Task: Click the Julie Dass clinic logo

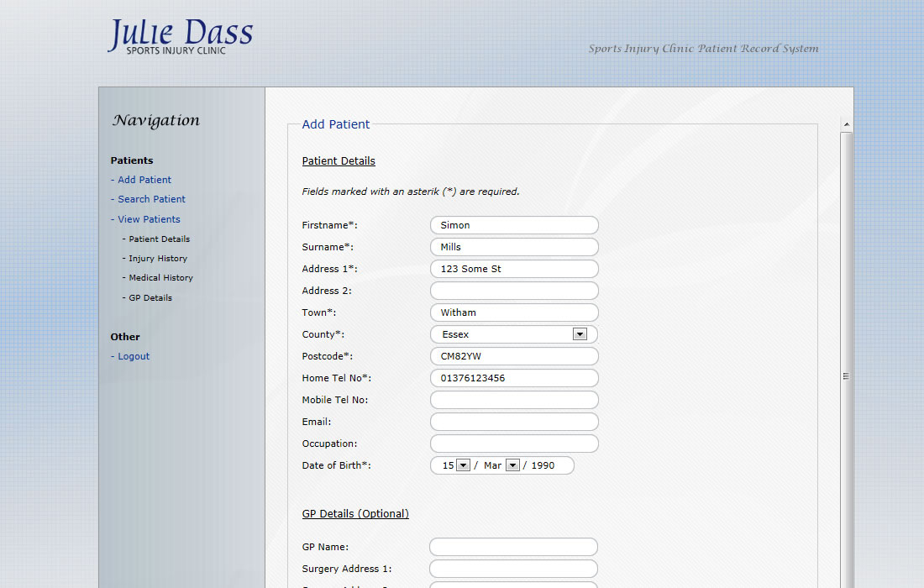Action: [x=180, y=36]
